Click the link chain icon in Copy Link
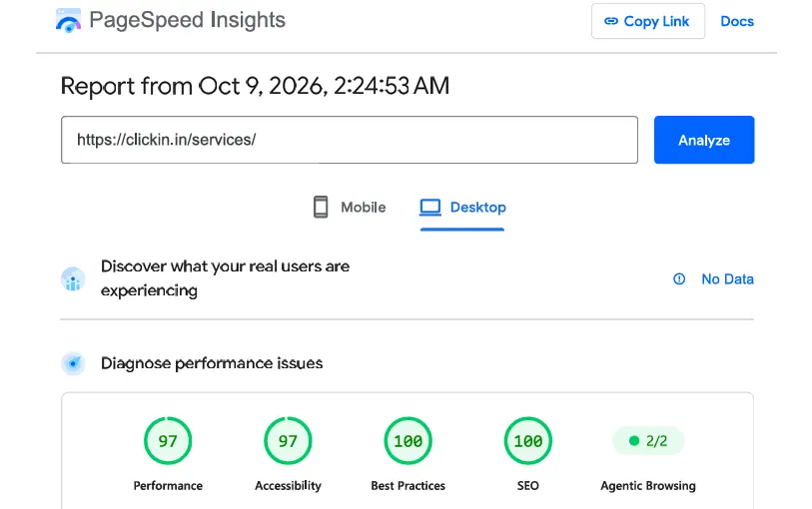Screen dimensions: 812x509 [x=611, y=21]
